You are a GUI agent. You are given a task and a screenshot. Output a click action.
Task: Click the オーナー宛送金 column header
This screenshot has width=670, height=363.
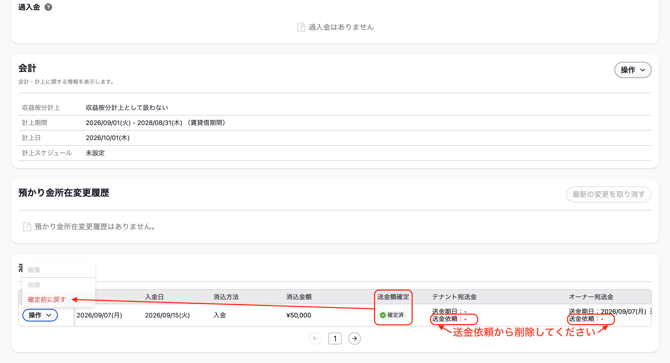pyautogui.click(x=591, y=297)
